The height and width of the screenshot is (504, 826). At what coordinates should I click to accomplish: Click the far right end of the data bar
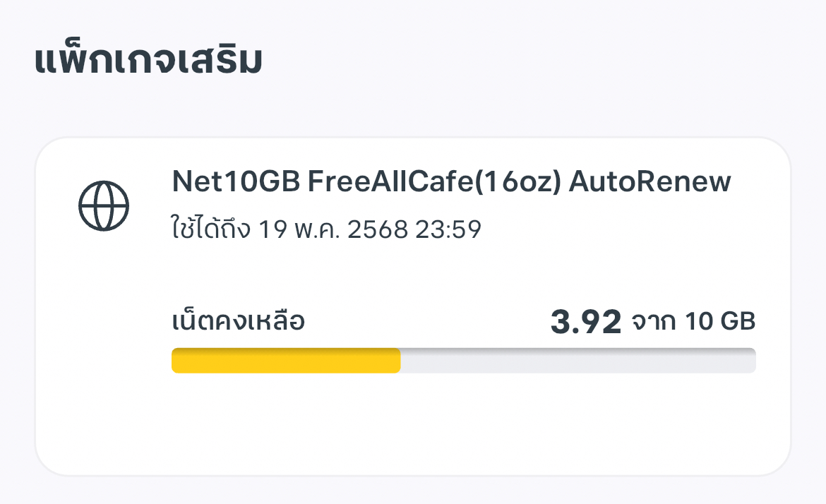coord(751,360)
